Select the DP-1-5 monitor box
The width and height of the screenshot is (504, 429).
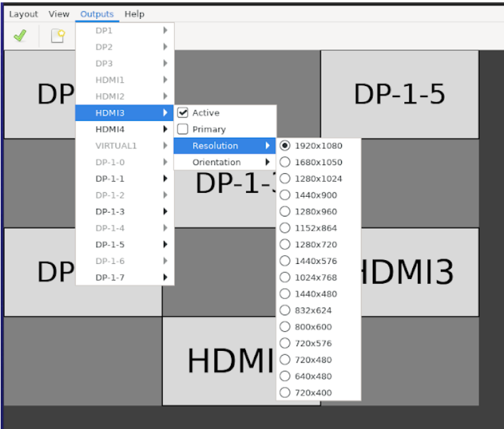pos(399,94)
